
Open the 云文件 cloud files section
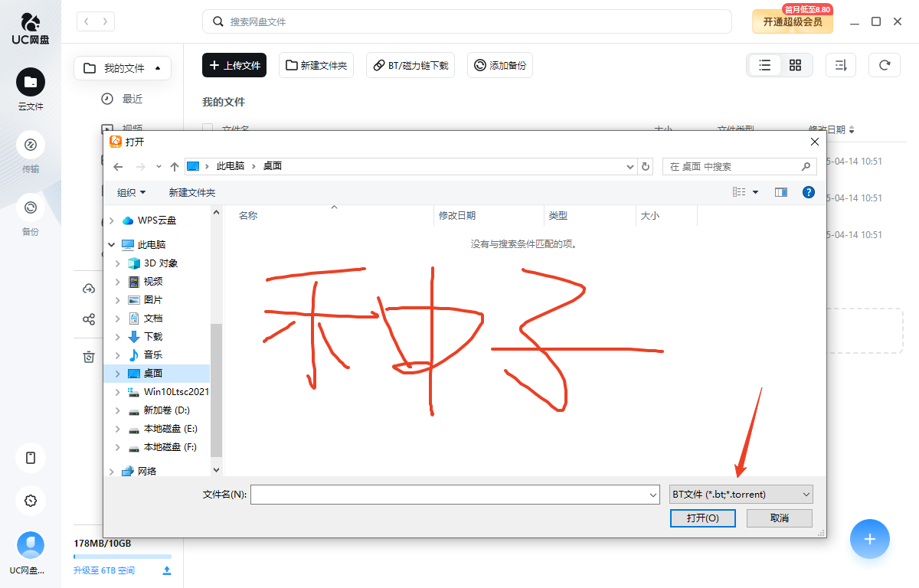tap(31, 90)
